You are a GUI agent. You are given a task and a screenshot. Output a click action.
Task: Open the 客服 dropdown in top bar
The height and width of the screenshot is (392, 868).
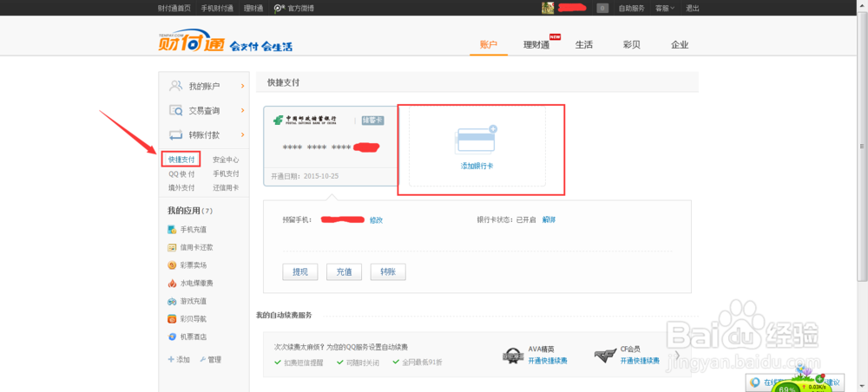[665, 9]
